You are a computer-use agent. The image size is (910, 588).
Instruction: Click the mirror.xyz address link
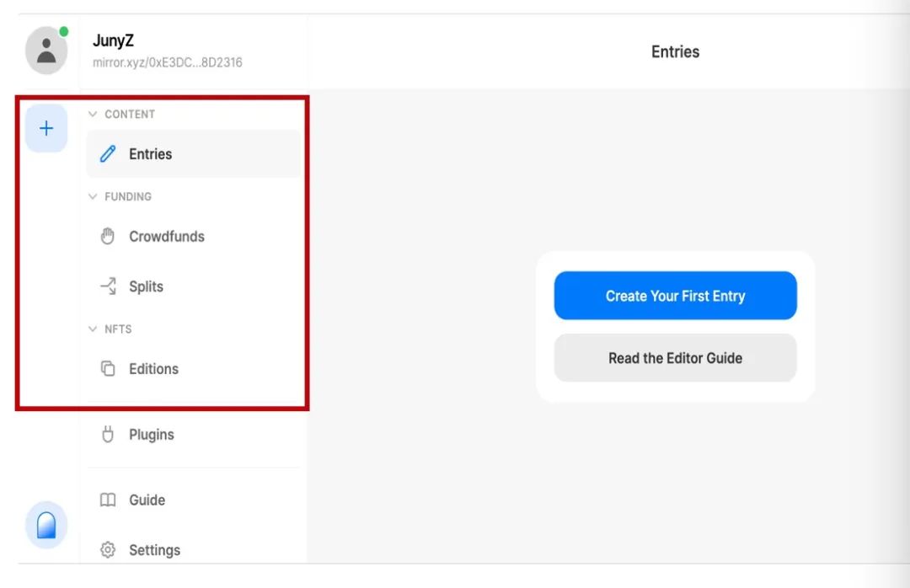point(168,62)
